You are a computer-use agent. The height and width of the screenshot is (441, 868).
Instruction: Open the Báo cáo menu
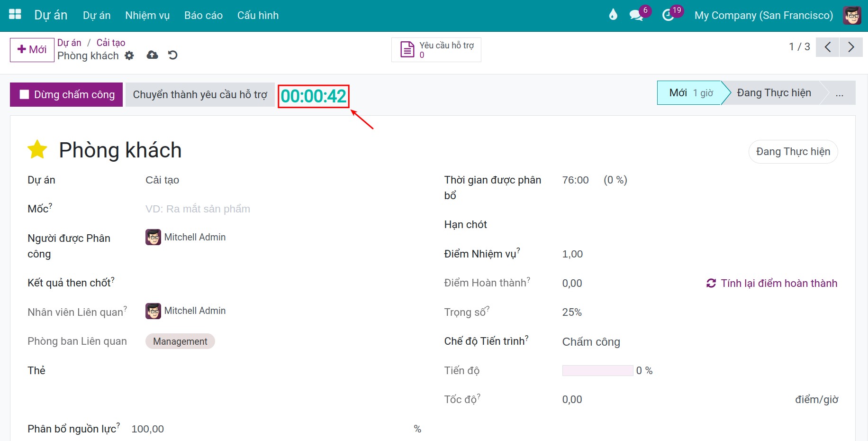[203, 15]
